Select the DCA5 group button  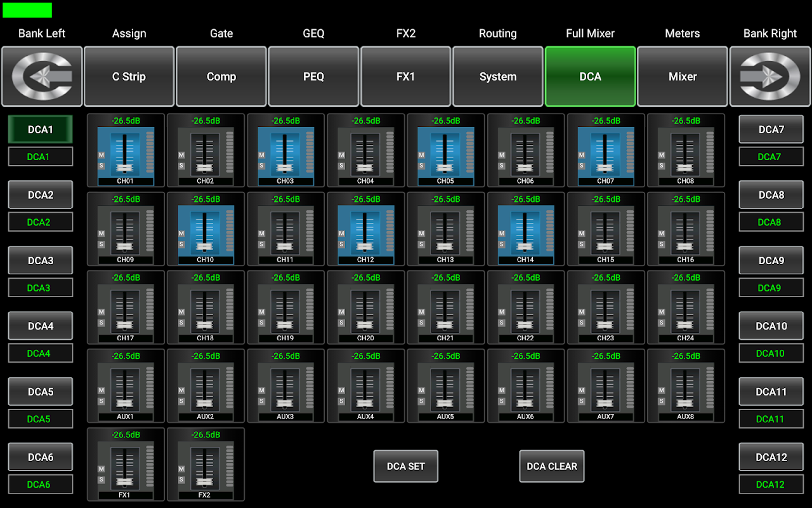(41, 392)
